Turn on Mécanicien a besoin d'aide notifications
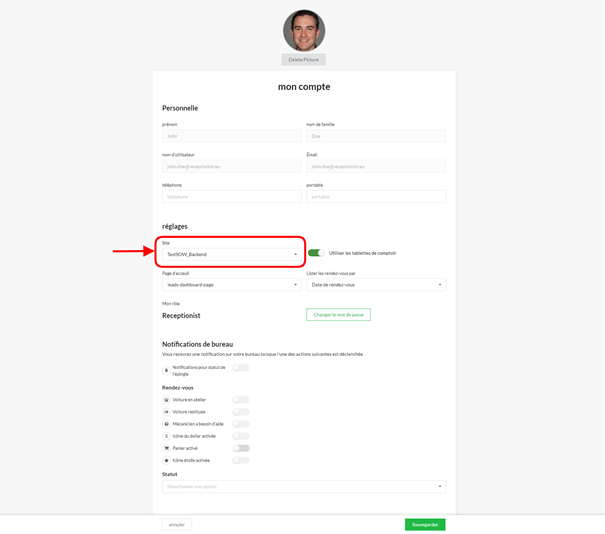This screenshot has height=534, width=605. [241, 424]
